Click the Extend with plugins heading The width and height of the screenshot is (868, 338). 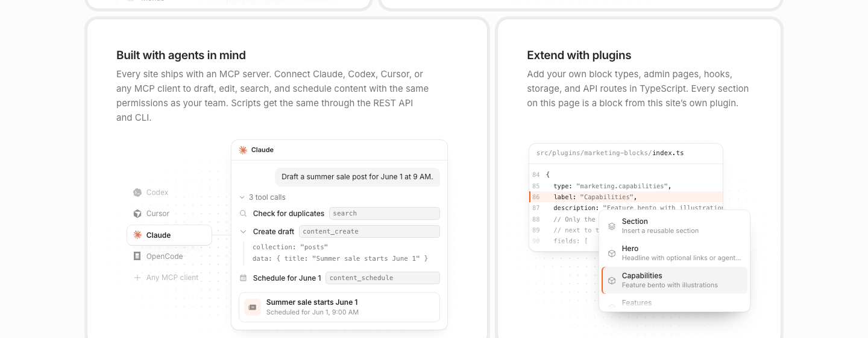click(x=579, y=55)
